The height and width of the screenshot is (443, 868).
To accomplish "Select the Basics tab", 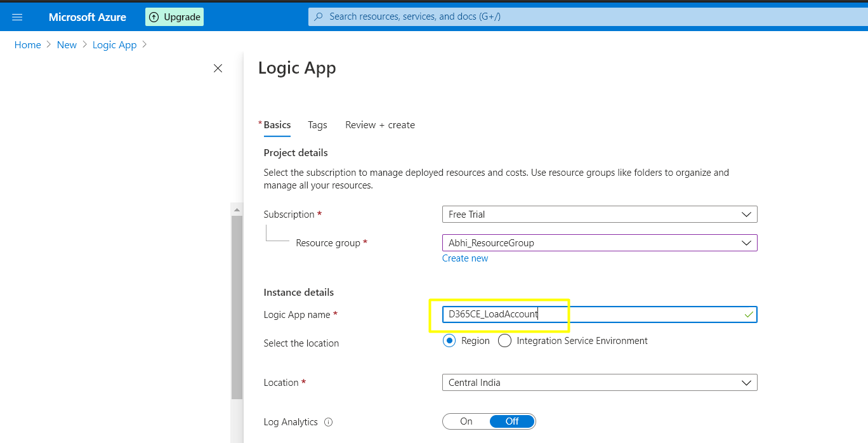I will [277, 125].
